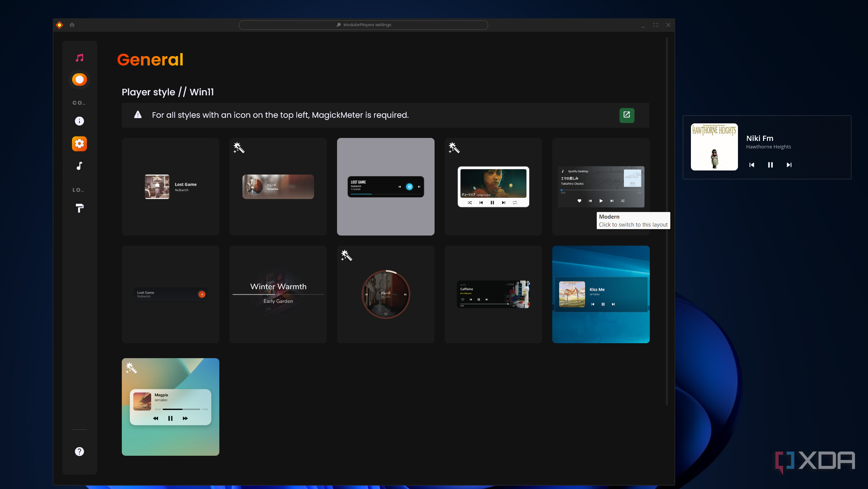
Task: Open the orange Settings gear in the sidebar
Action: point(79,144)
